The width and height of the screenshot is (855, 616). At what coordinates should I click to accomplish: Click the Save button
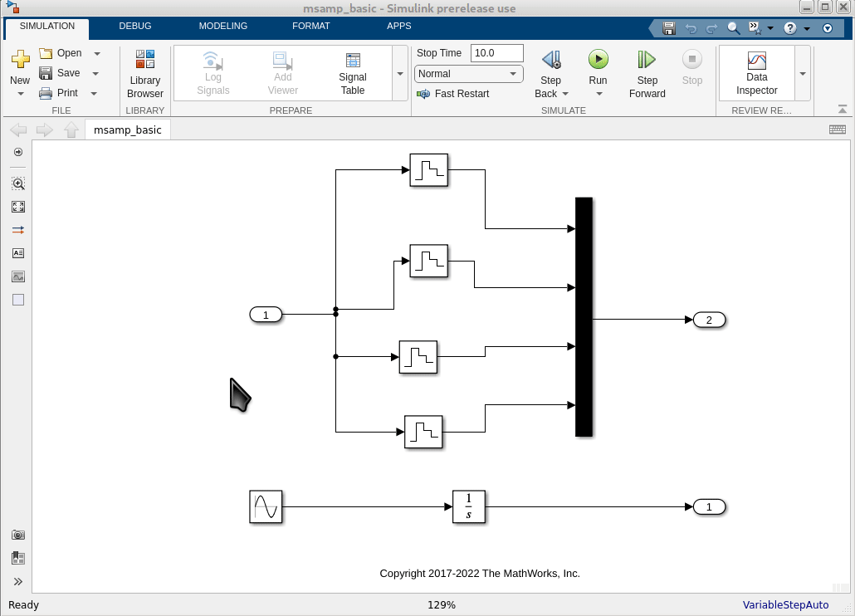click(60, 73)
